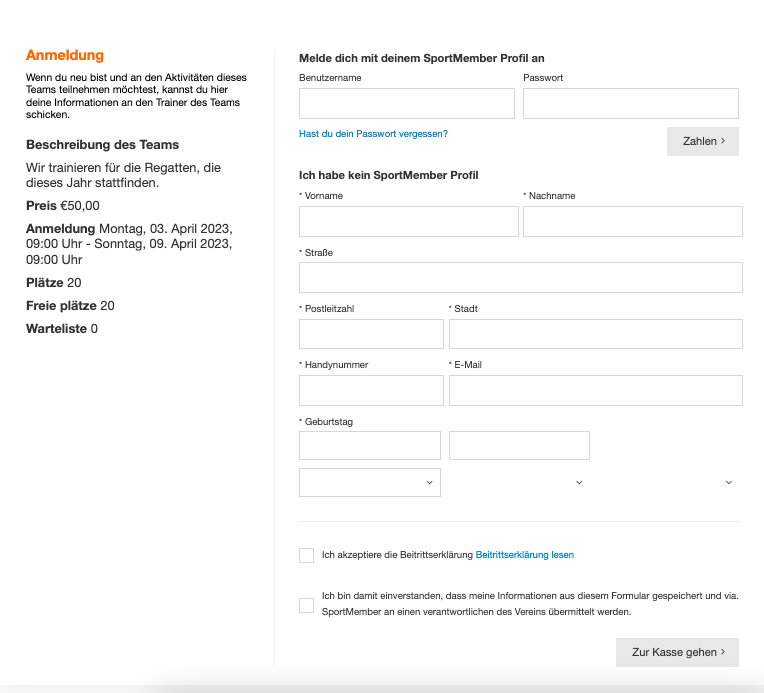Image resolution: width=764 pixels, height=693 pixels.
Task: Click the 'Zur Kasse gehen' button
Action: point(677,652)
